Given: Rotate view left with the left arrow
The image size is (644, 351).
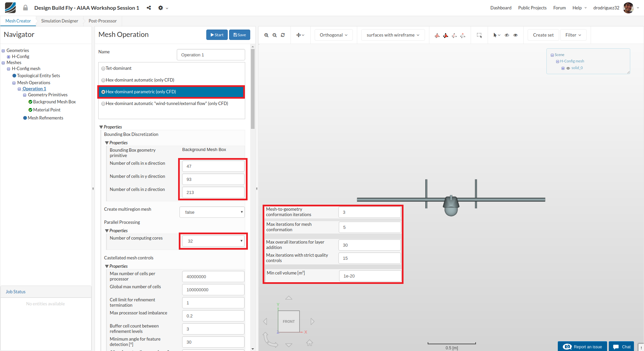Looking at the screenshot, I should (x=265, y=321).
